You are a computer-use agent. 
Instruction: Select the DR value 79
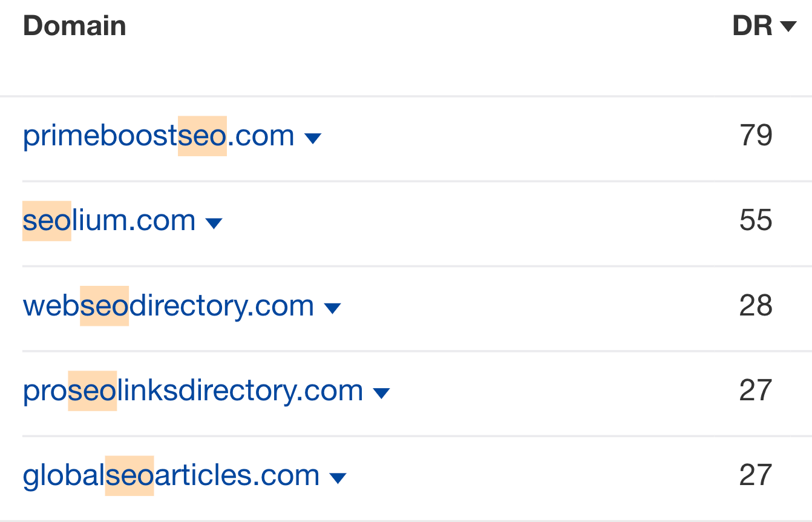click(x=756, y=136)
